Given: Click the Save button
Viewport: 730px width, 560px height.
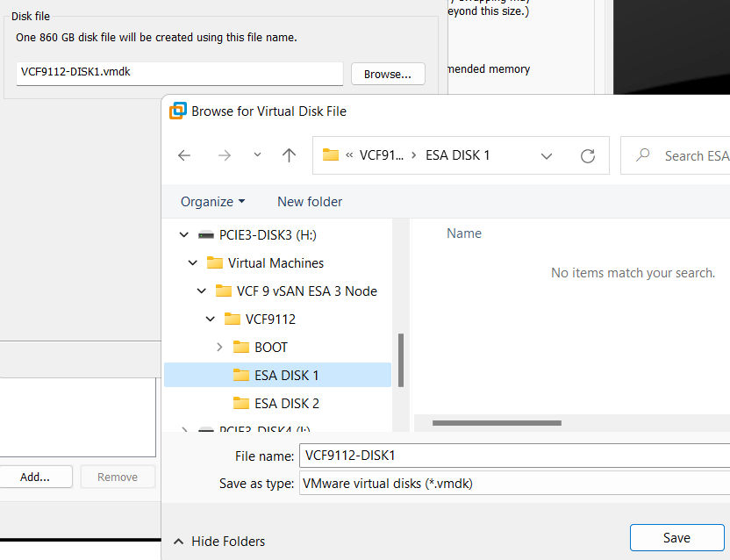Looking at the screenshot, I should [x=676, y=538].
